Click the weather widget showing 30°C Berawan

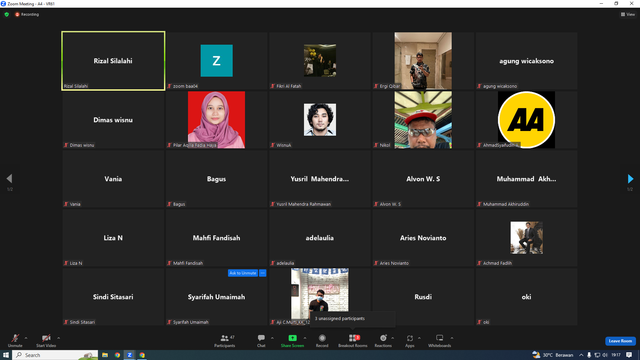pyautogui.click(x=553, y=355)
